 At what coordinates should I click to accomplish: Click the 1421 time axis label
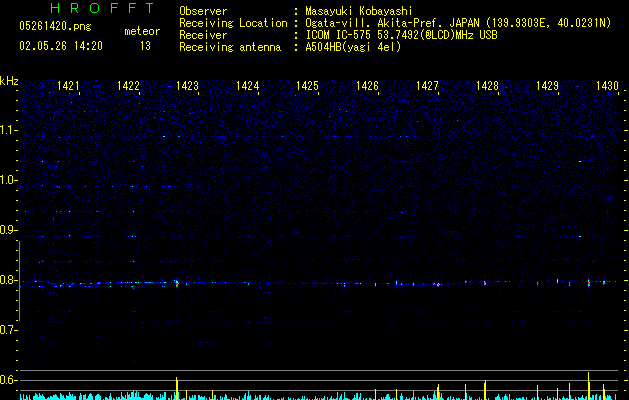[x=68, y=86]
